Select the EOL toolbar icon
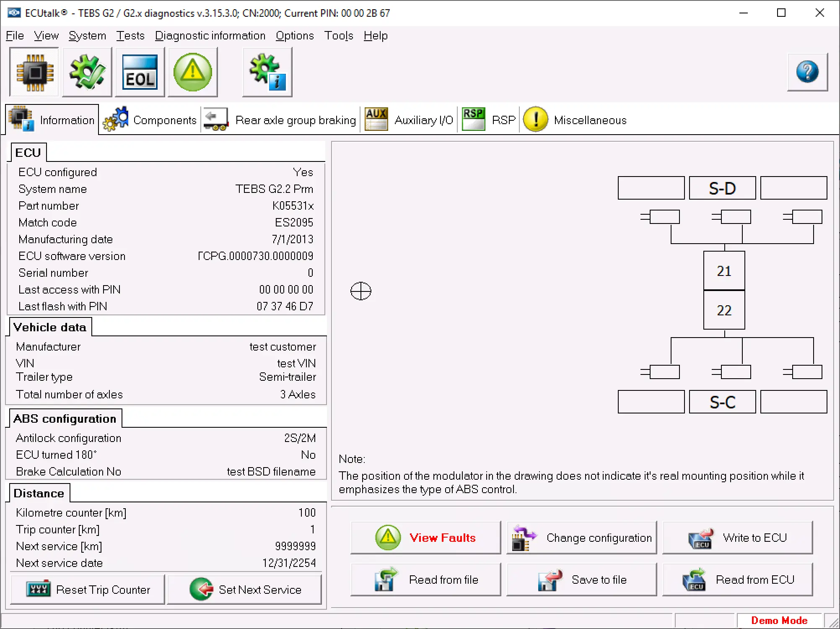The height and width of the screenshot is (629, 840). click(x=140, y=72)
